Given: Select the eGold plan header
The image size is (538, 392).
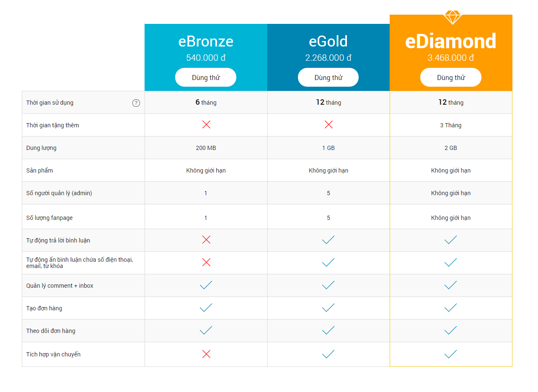Looking at the screenshot, I should click(x=328, y=41).
